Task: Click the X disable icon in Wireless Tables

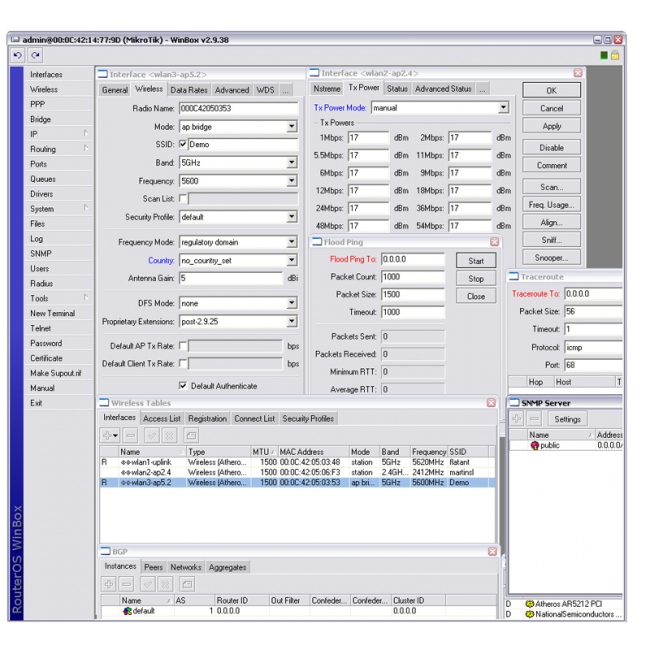Action: tap(169, 435)
